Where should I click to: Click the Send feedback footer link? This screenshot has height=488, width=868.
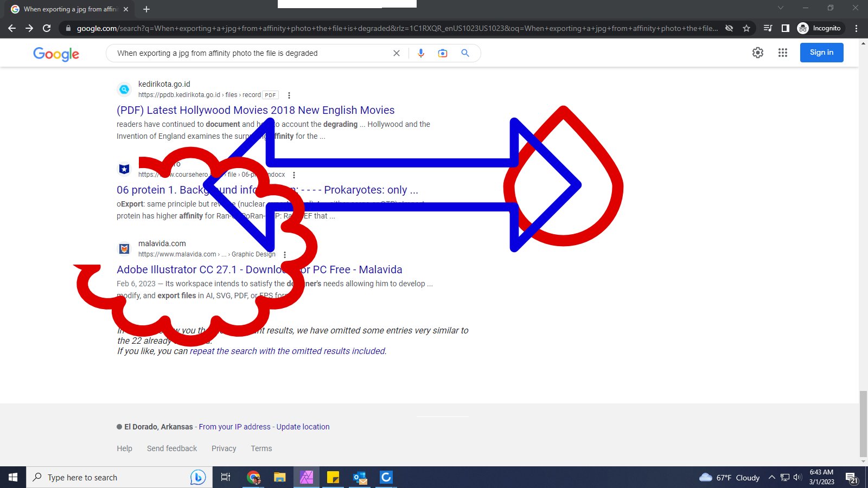(x=172, y=448)
